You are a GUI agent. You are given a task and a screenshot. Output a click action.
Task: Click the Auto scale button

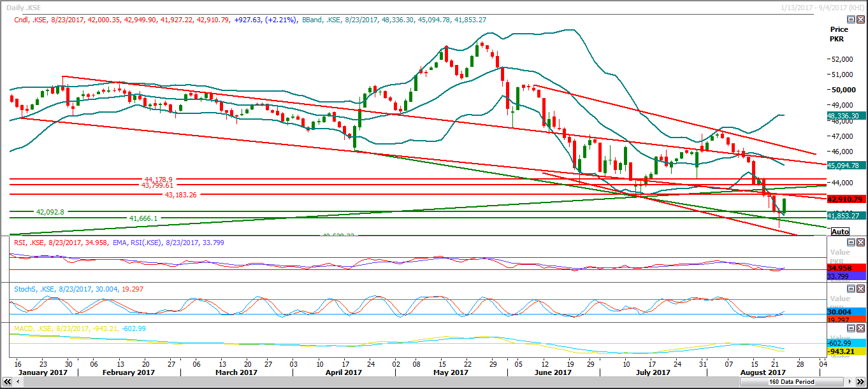tap(841, 232)
